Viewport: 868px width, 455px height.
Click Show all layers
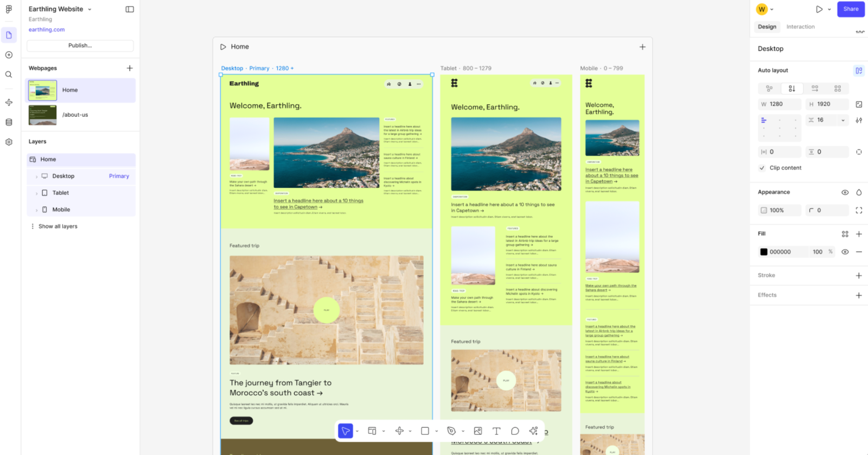(x=58, y=226)
